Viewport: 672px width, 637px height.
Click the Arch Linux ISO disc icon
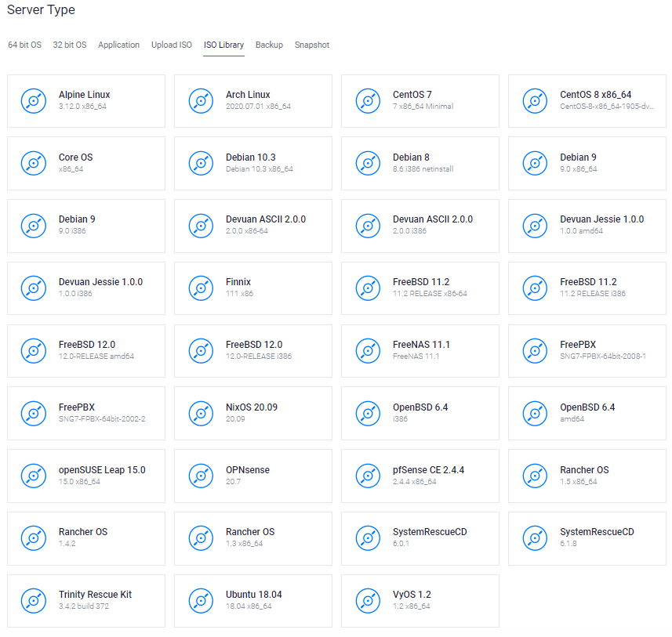pos(201,100)
